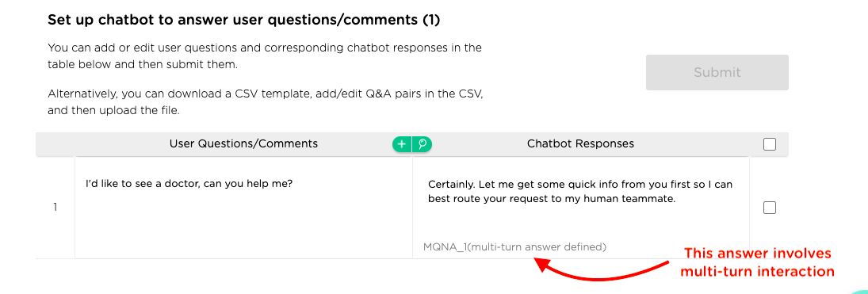The image size is (868, 294).
Task: Click the "Set up chatbot to answer" heading
Action: 243,20
